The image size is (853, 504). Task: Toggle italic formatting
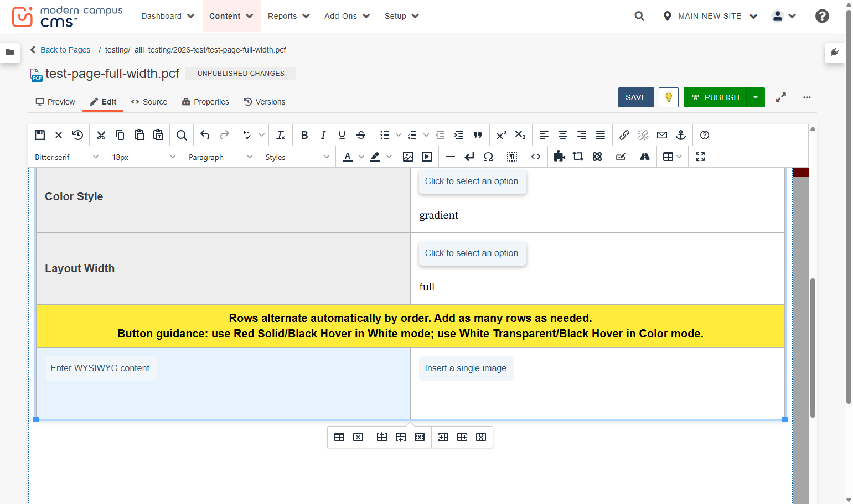[323, 135]
